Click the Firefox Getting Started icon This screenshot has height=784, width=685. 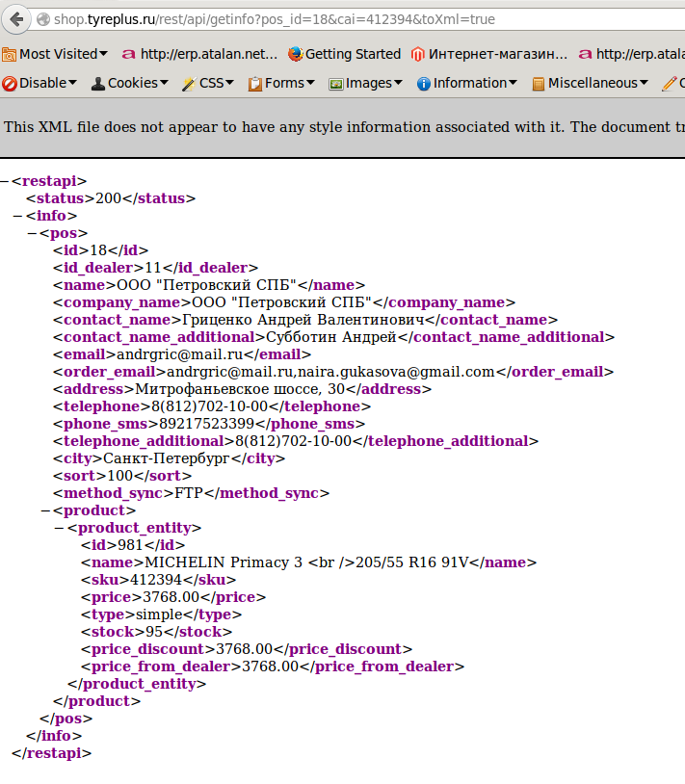pyautogui.click(x=295, y=54)
